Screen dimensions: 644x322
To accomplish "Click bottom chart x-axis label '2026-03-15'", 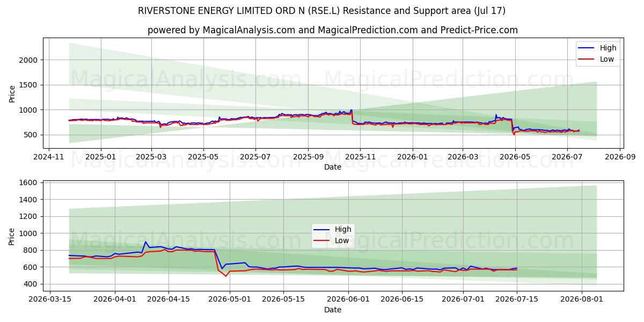I will 50,300.
